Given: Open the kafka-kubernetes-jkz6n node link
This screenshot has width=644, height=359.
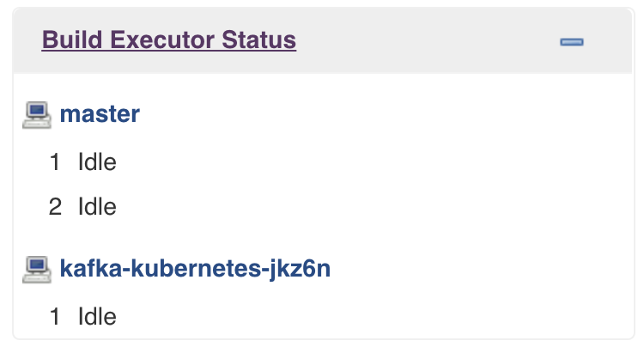Looking at the screenshot, I should pyautogui.click(x=195, y=270).
